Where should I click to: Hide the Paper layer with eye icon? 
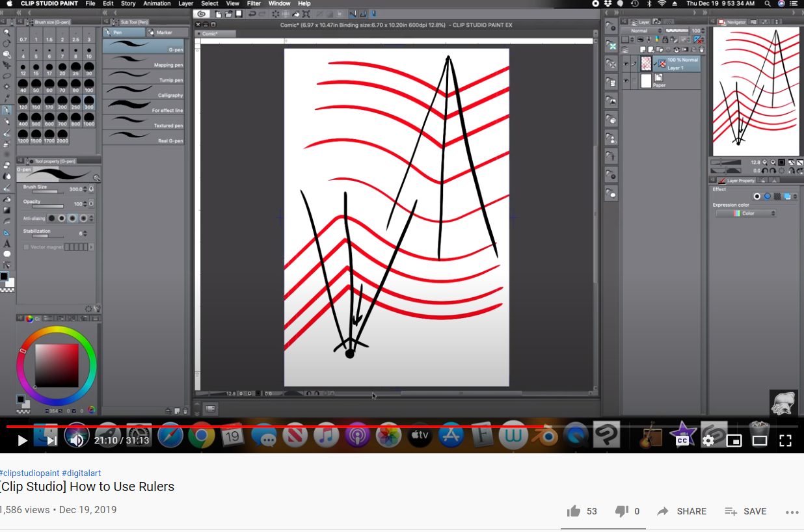click(x=626, y=81)
